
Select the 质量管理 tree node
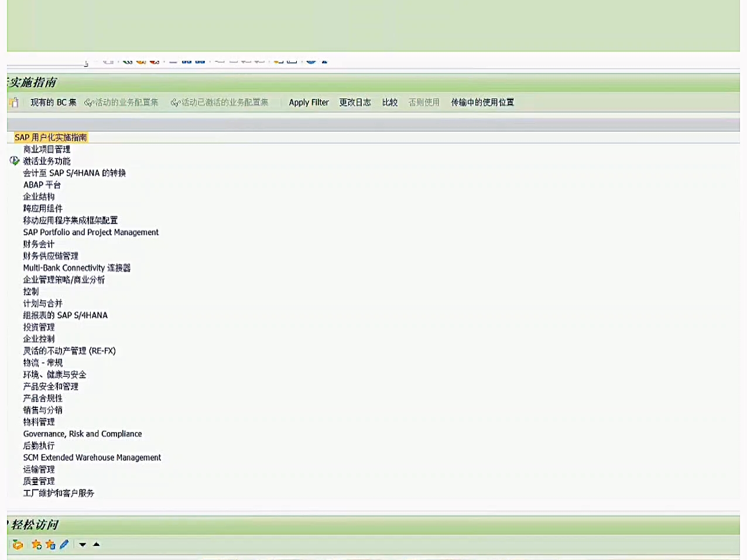pyautogui.click(x=39, y=481)
